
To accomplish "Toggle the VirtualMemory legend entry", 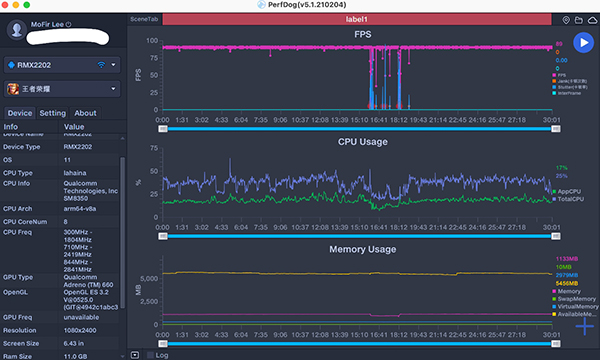I will click(575, 306).
